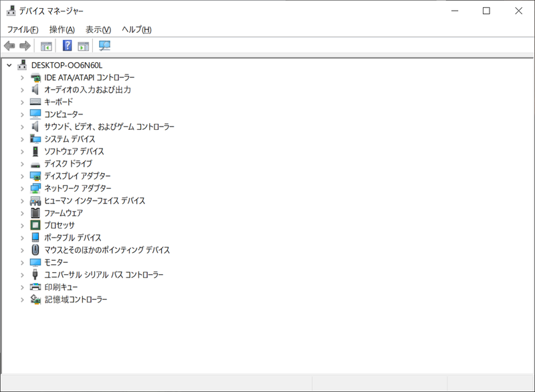
Task: Open the 操作(A) menu
Action: click(62, 29)
